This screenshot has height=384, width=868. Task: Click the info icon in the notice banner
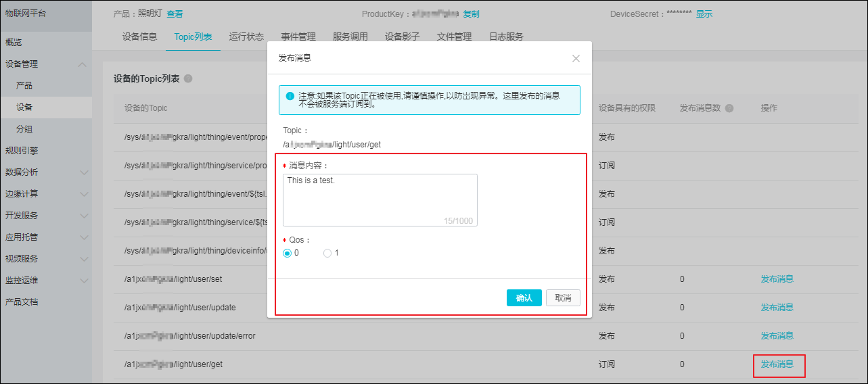(290, 96)
